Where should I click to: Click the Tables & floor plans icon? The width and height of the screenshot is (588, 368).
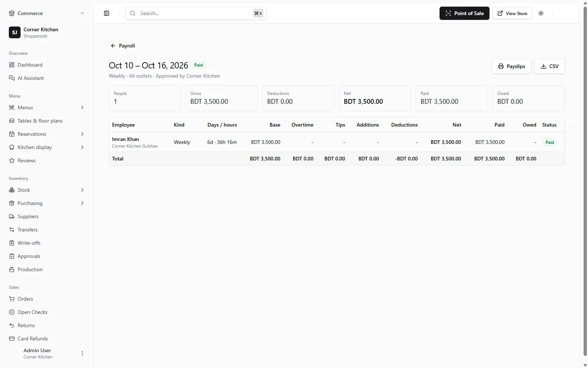(x=12, y=121)
